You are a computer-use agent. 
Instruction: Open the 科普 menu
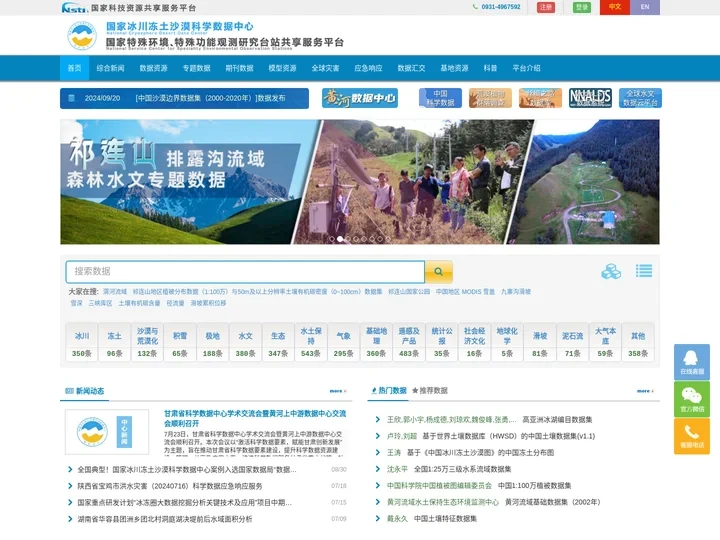tap(490, 68)
